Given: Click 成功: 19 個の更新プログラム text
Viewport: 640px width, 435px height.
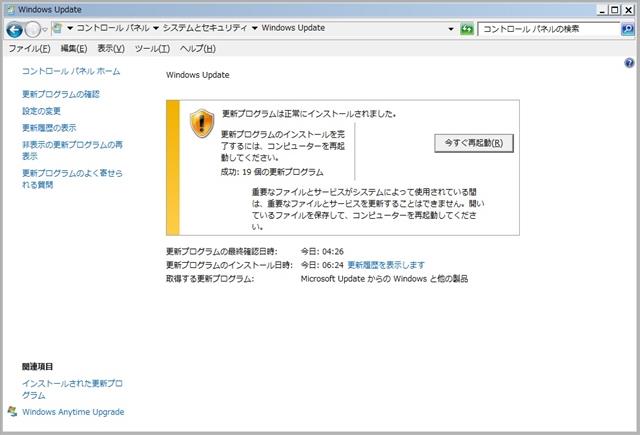Looking at the screenshot, I should [x=272, y=172].
